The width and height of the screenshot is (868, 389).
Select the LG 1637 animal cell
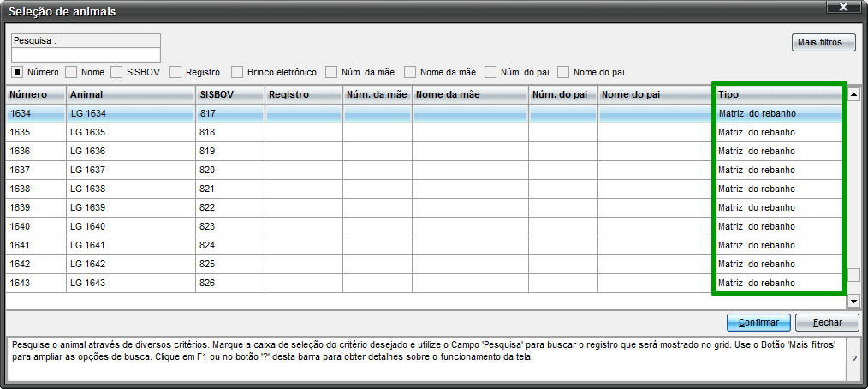[x=131, y=170]
